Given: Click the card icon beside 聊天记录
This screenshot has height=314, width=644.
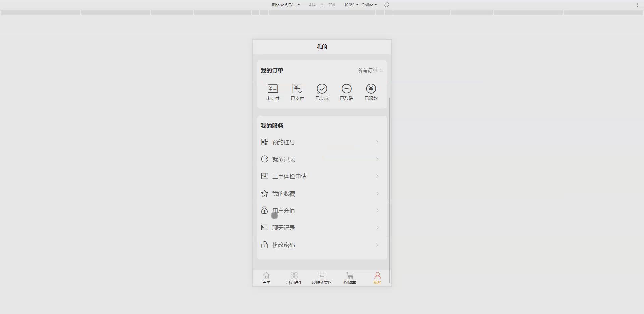Looking at the screenshot, I should (x=265, y=227).
